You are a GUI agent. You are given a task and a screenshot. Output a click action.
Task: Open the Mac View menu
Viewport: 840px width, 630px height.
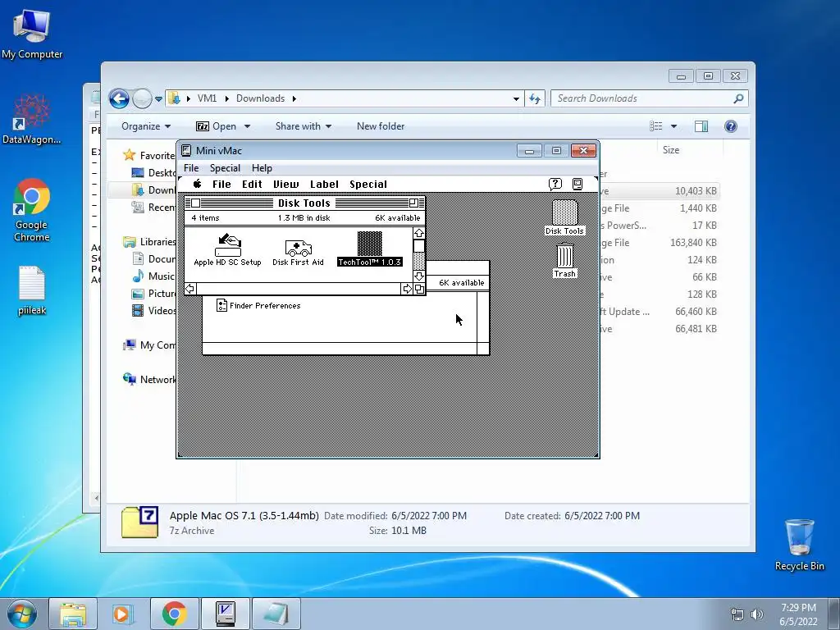(x=285, y=184)
